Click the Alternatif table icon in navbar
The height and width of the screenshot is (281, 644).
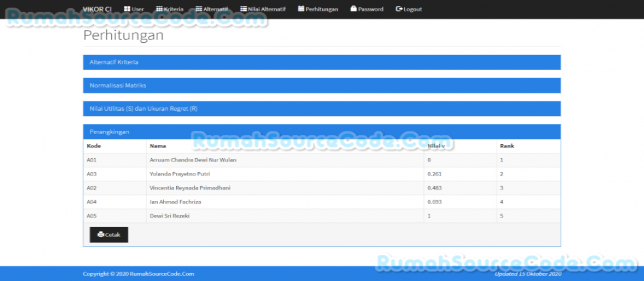pyautogui.click(x=199, y=9)
